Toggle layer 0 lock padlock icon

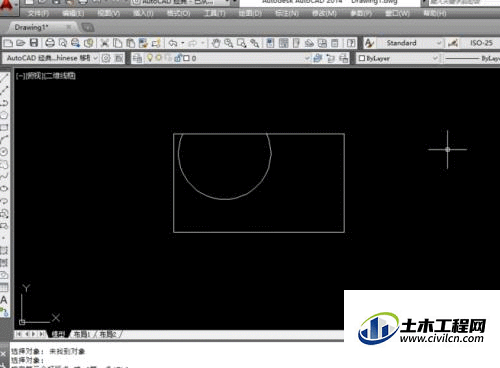(178, 58)
